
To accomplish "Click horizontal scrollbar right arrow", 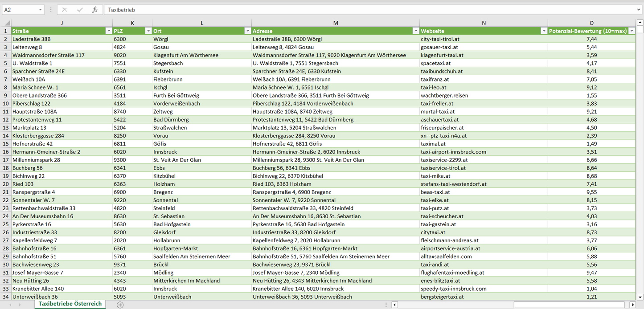I will 632,305.
